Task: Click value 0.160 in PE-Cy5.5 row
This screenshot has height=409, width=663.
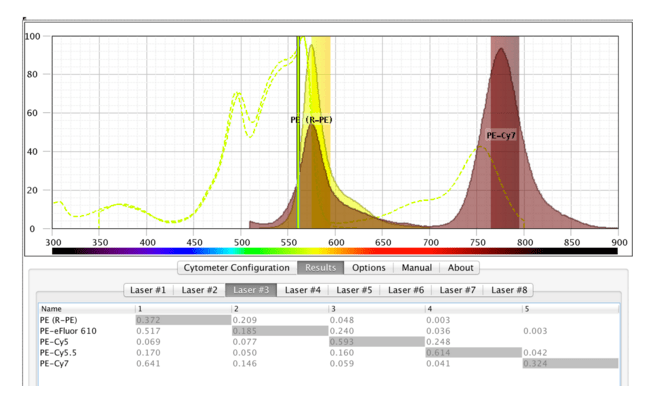Action: tap(342, 353)
